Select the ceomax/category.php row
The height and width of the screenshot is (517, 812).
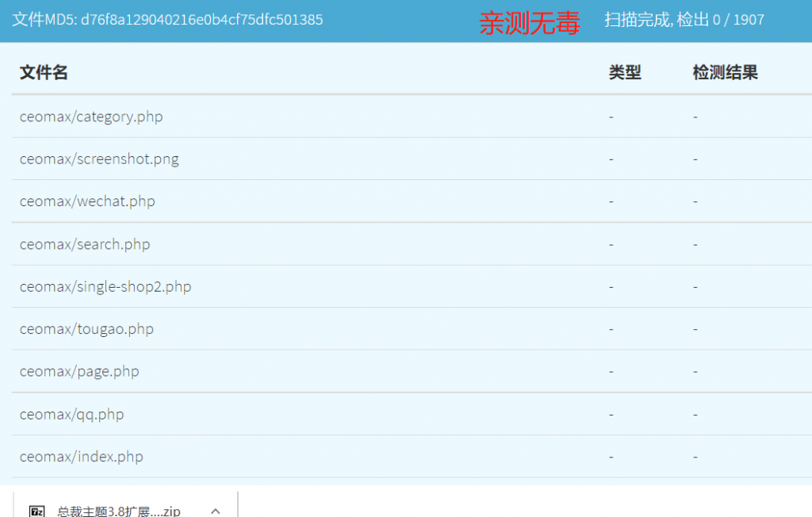point(412,117)
